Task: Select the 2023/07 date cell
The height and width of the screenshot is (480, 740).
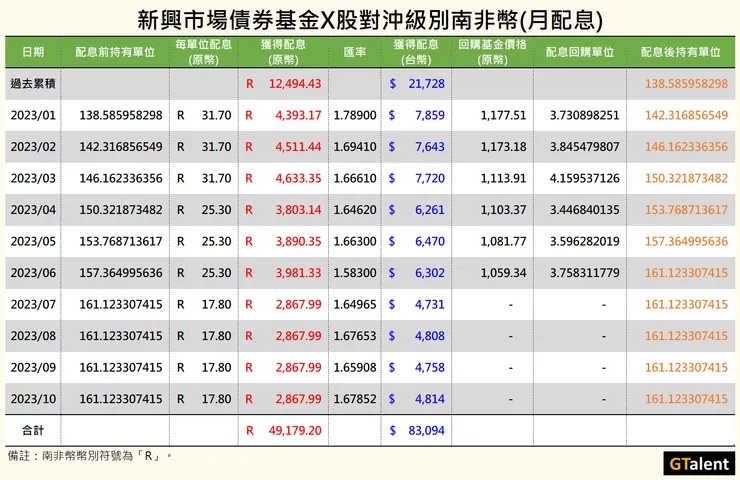Action: [33, 304]
